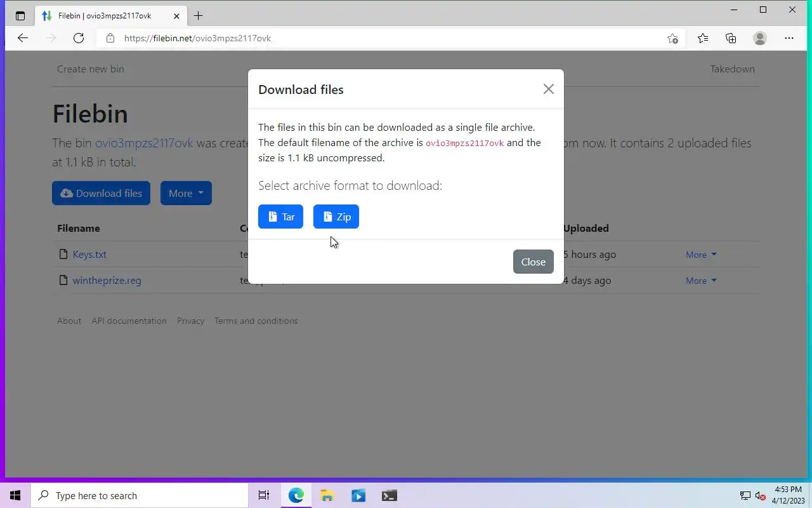Screen dimensions: 812x508
Task: Click the ovio3mpzs2117ovk bin link in description
Action: [x=144, y=143]
